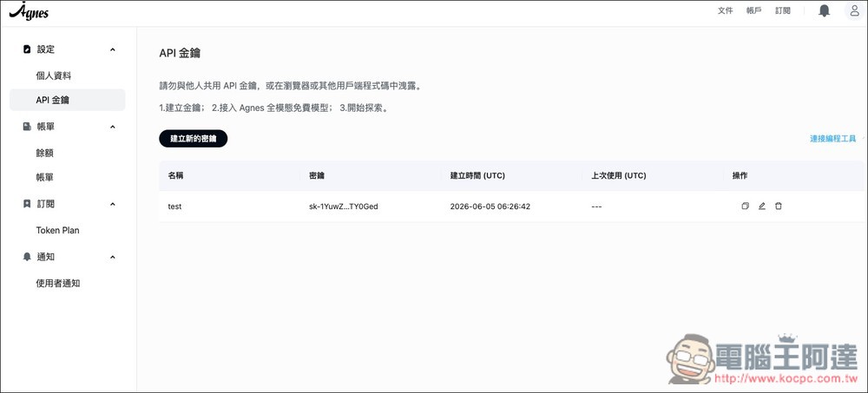Open 使用者通知 in the sidebar
This screenshot has height=393, width=868.
pyautogui.click(x=58, y=284)
